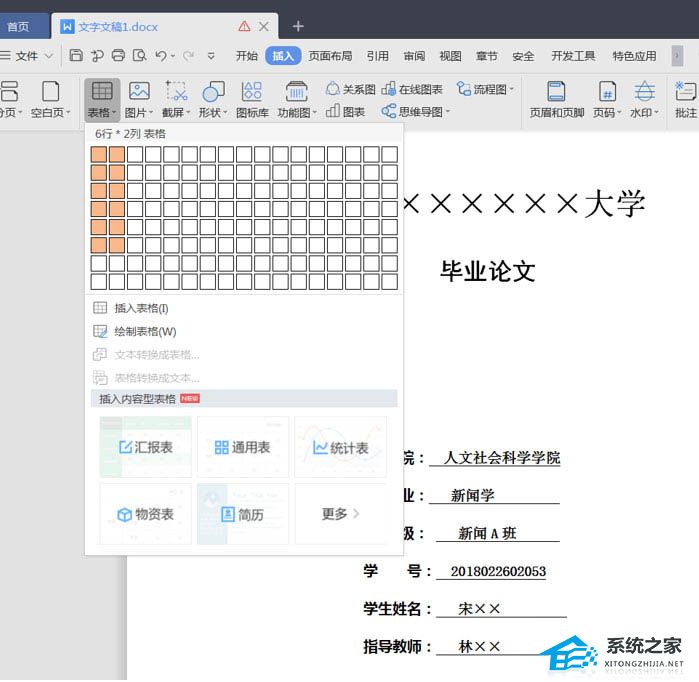699x682 pixels.
Task: Open a new tab with plus button
Action: tap(298, 26)
